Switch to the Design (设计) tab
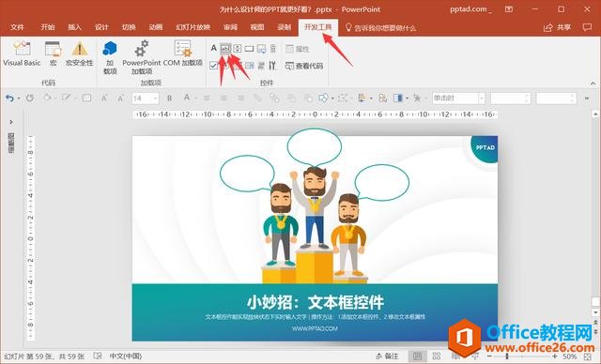Image resolution: width=601 pixels, height=364 pixels. pos(101,27)
